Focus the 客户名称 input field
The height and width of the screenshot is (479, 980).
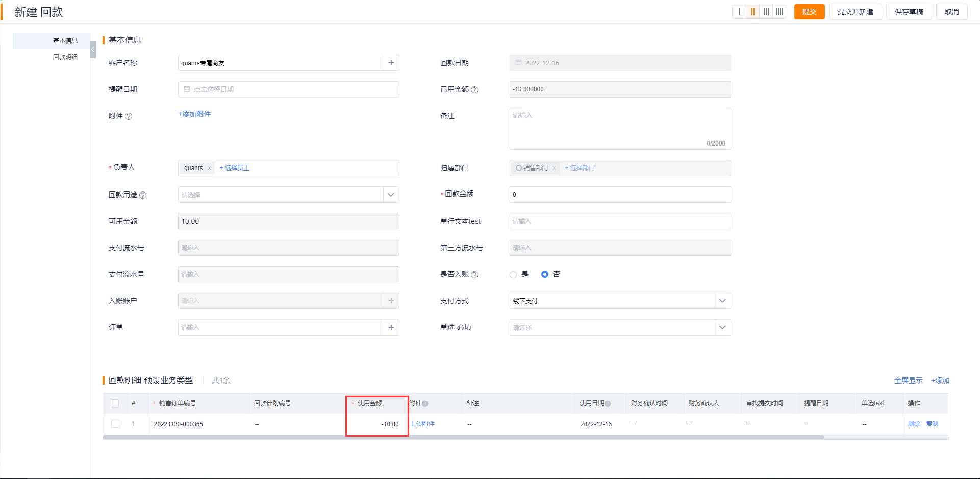pyautogui.click(x=280, y=63)
